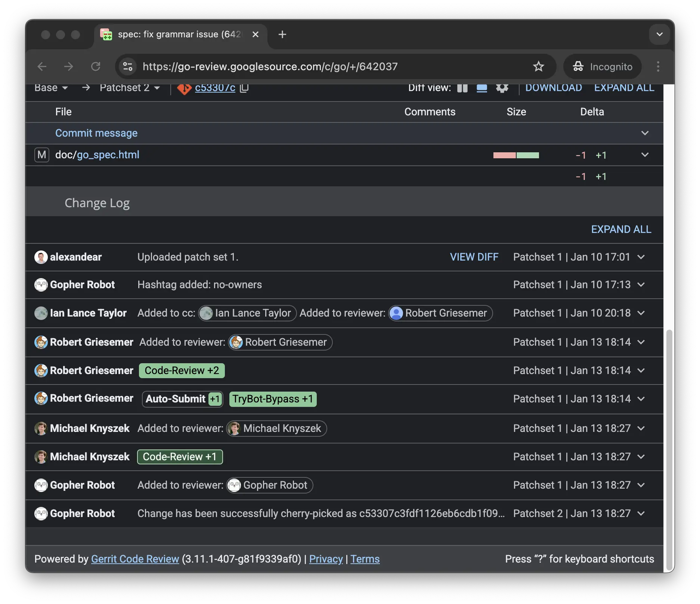Open the Patchset 2 dropdown
The width and height of the screenshot is (700, 604).
130,88
